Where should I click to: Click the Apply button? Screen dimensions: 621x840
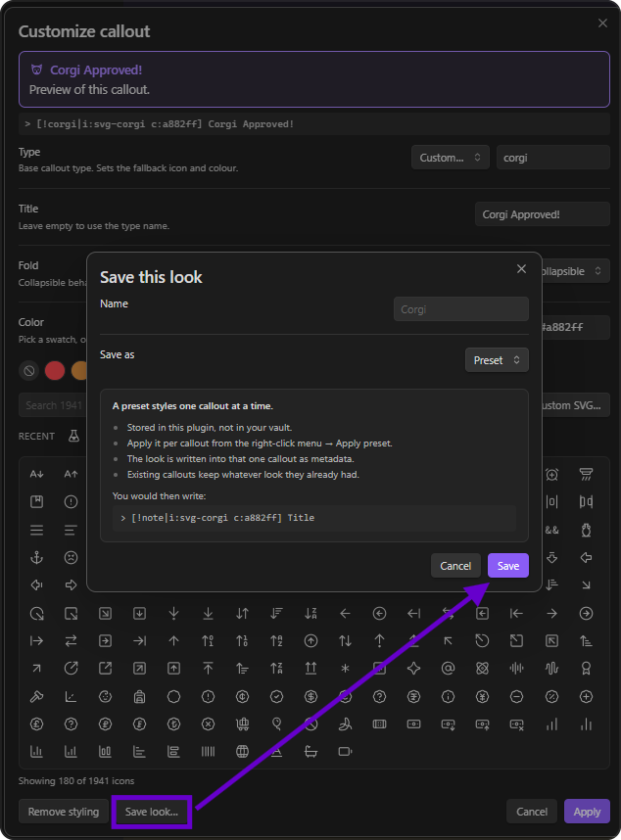587,812
